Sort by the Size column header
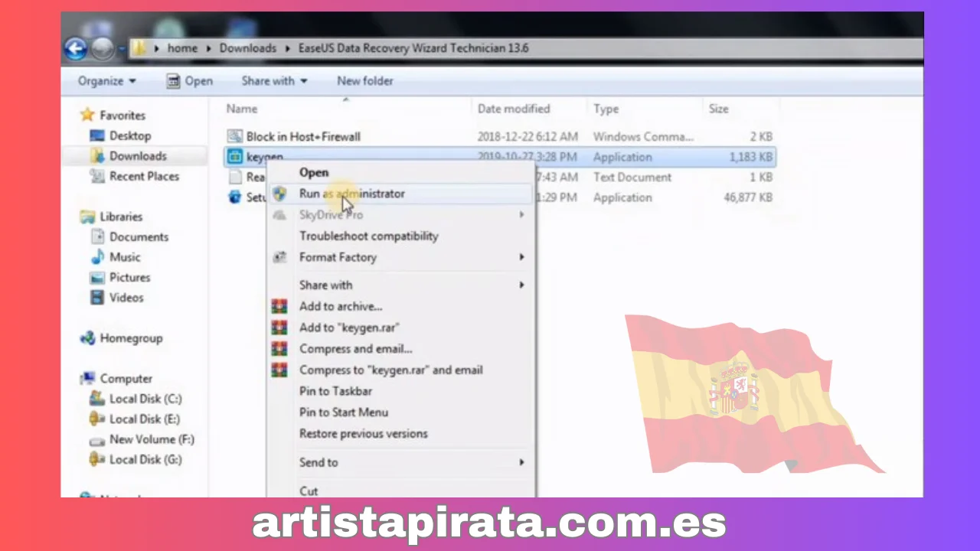Viewport: 980px width, 551px height. [718, 109]
